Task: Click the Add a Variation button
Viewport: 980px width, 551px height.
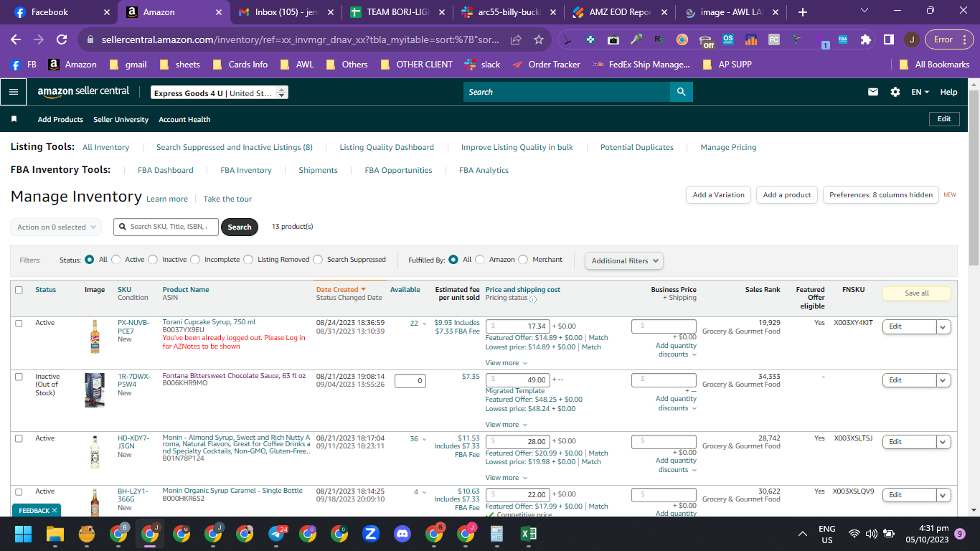Action: pos(719,194)
